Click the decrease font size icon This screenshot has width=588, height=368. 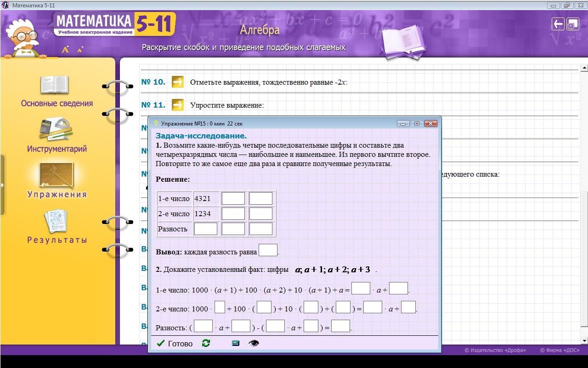(80, 50)
